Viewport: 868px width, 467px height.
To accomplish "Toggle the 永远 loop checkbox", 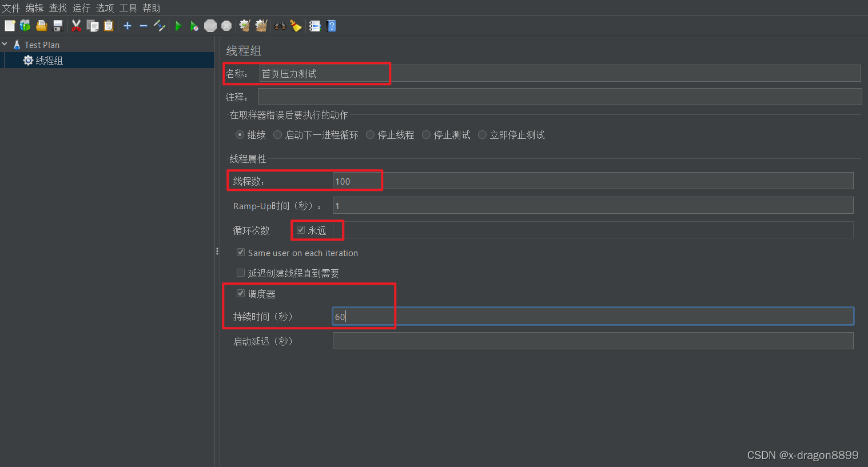I will pos(301,230).
